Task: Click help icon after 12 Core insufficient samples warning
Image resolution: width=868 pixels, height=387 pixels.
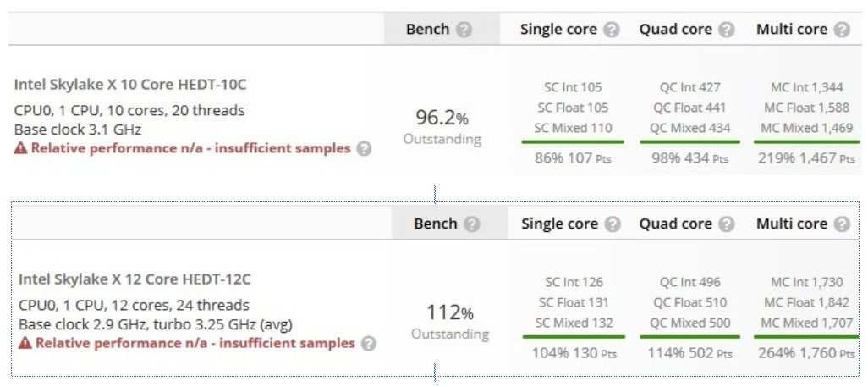Action: click(x=368, y=343)
